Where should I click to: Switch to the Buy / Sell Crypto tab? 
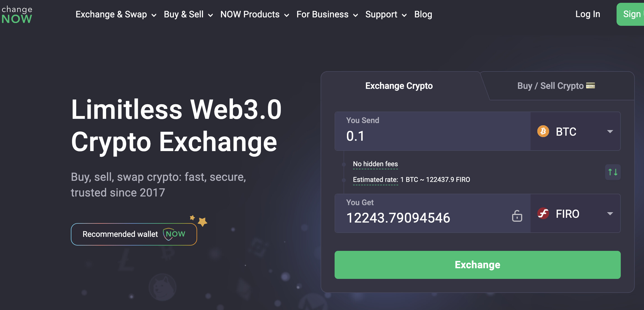point(556,86)
